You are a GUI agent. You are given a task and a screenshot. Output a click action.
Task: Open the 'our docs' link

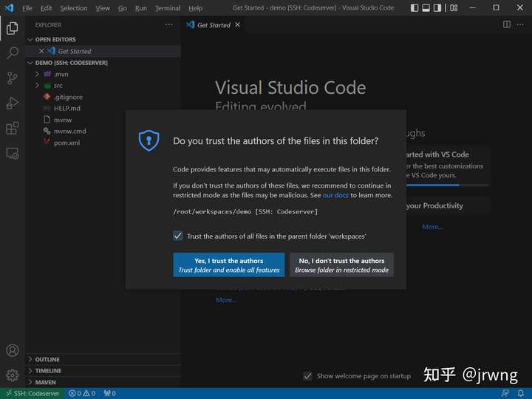click(335, 195)
